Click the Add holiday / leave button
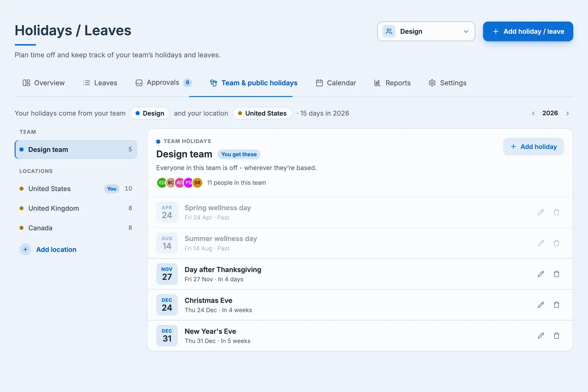 point(528,31)
